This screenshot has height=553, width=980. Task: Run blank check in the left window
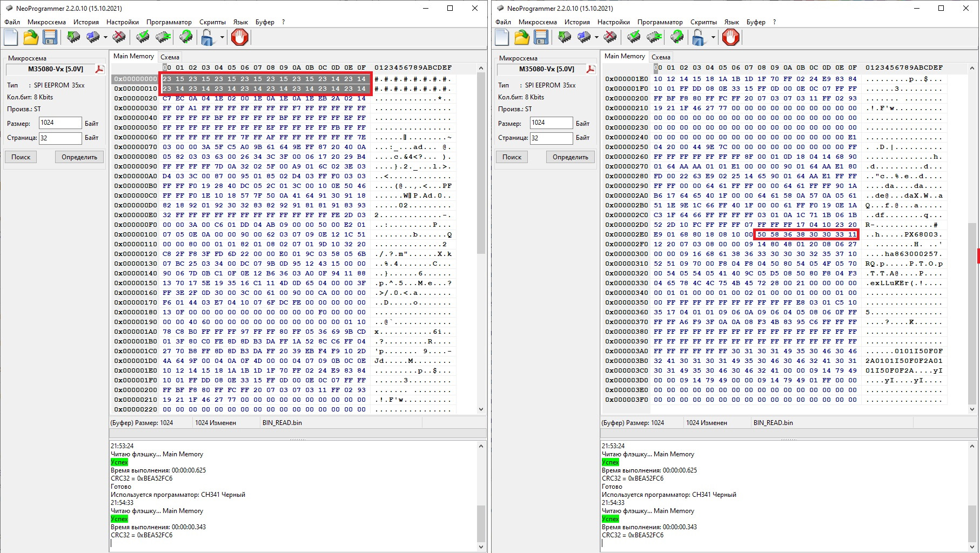click(x=143, y=37)
